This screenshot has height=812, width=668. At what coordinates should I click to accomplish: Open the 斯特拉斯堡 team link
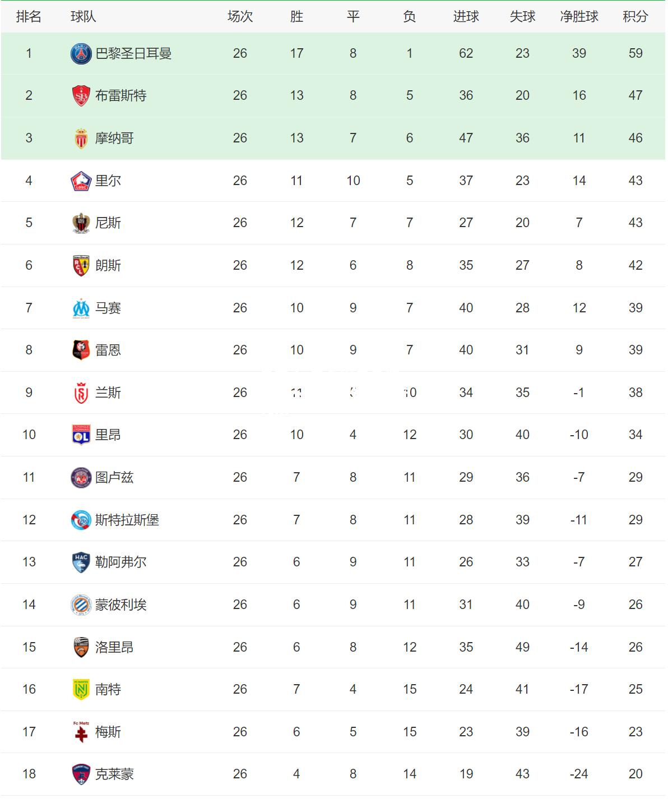127,520
